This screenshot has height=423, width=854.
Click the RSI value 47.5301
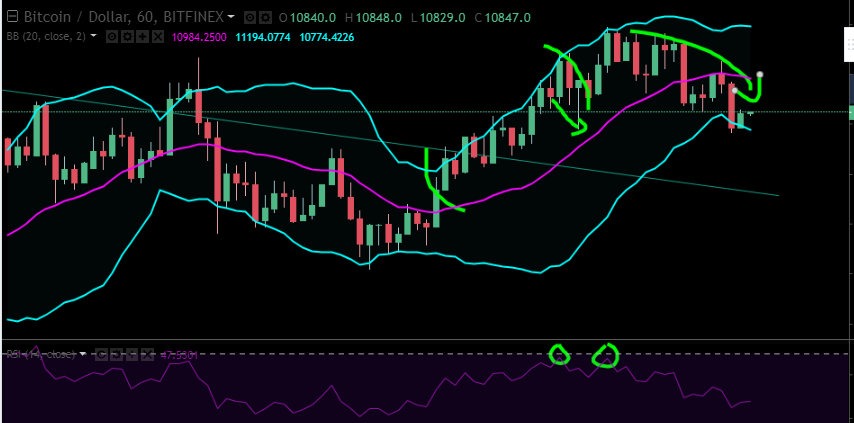(179, 355)
